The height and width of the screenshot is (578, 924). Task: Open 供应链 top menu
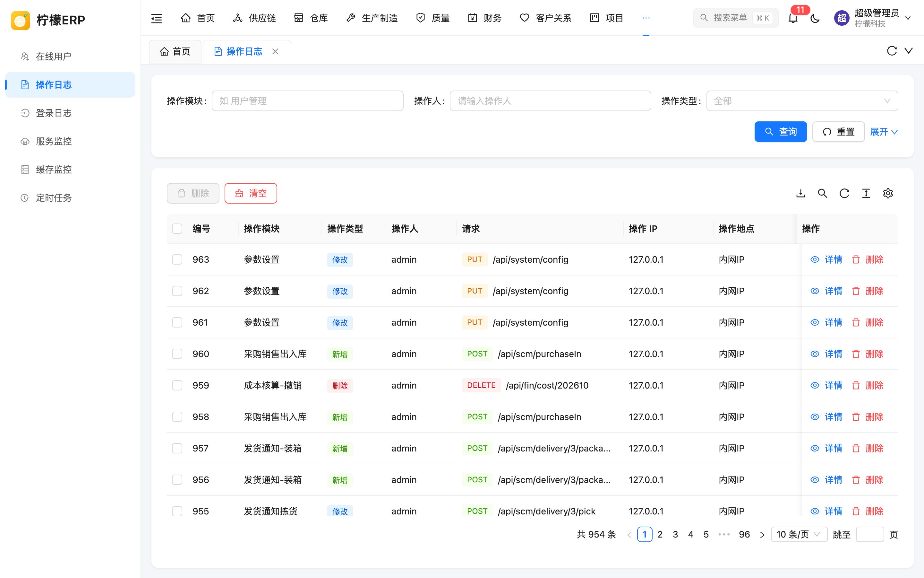pos(254,18)
